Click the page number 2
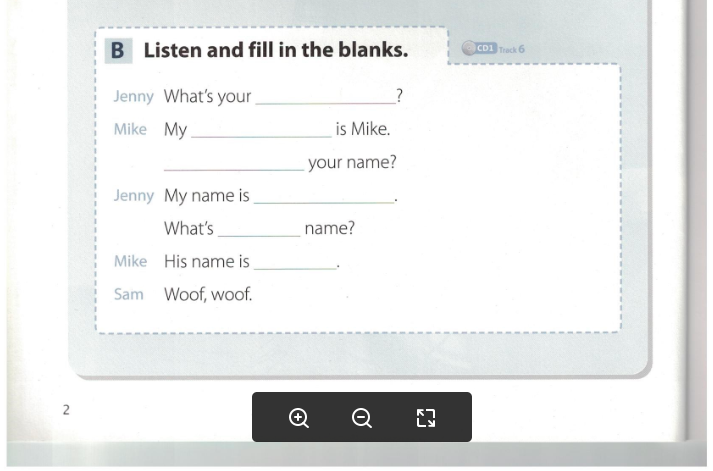This screenshot has width=713, height=471. point(66,409)
